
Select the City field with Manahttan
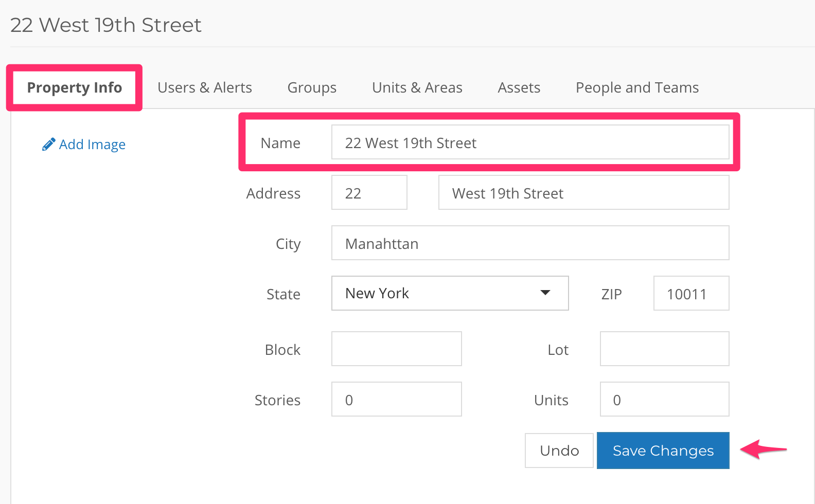tap(530, 243)
